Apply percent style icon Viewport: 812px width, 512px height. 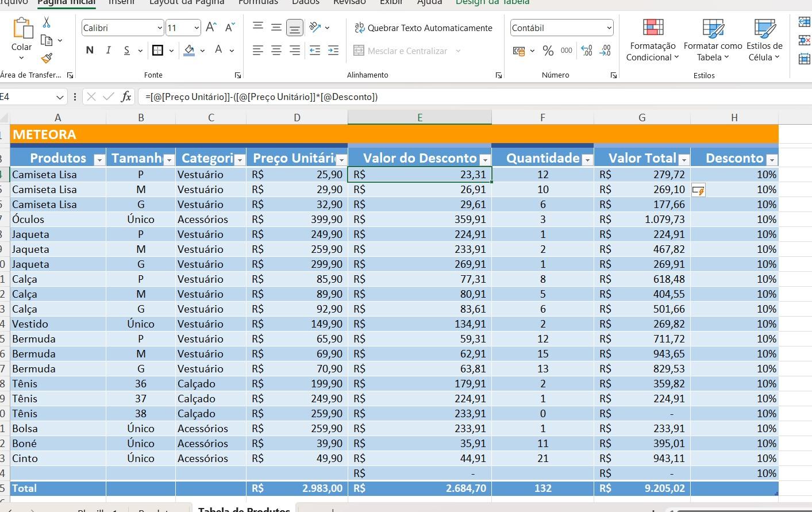[x=548, y=51]
